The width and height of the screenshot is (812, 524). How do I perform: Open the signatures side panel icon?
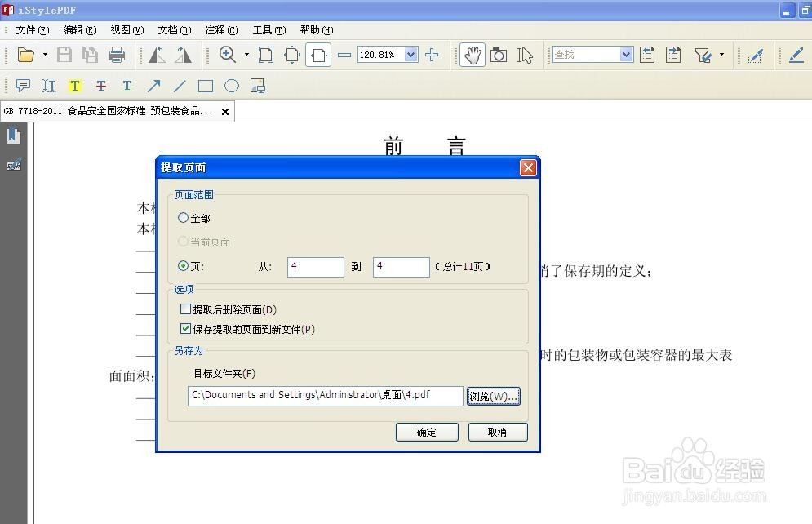click(14, 165)
